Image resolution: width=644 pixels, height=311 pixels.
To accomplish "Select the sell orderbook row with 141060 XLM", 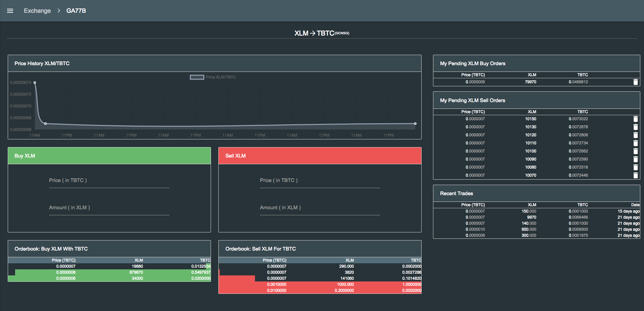I will point(320,278).
